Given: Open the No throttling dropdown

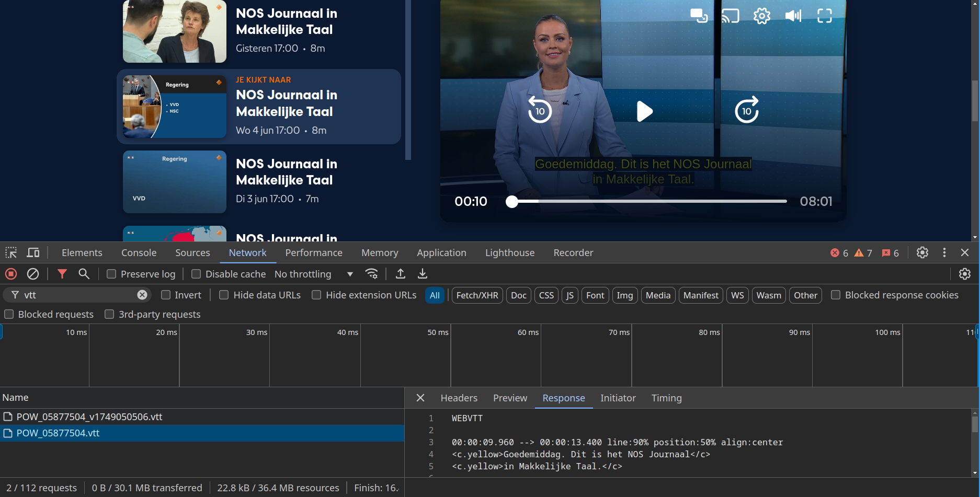Looking at the screenshot, I should pyautogui.click(x=314, y=274).
